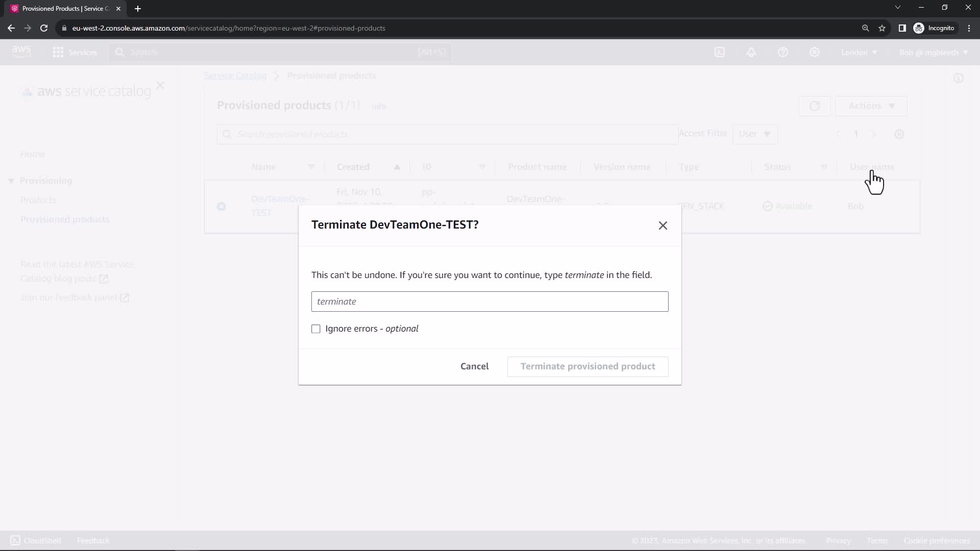The width and height of the screenshot is (980, 551).
Task: Click the Terminate provisioned product button
Action: click(587, 366)
